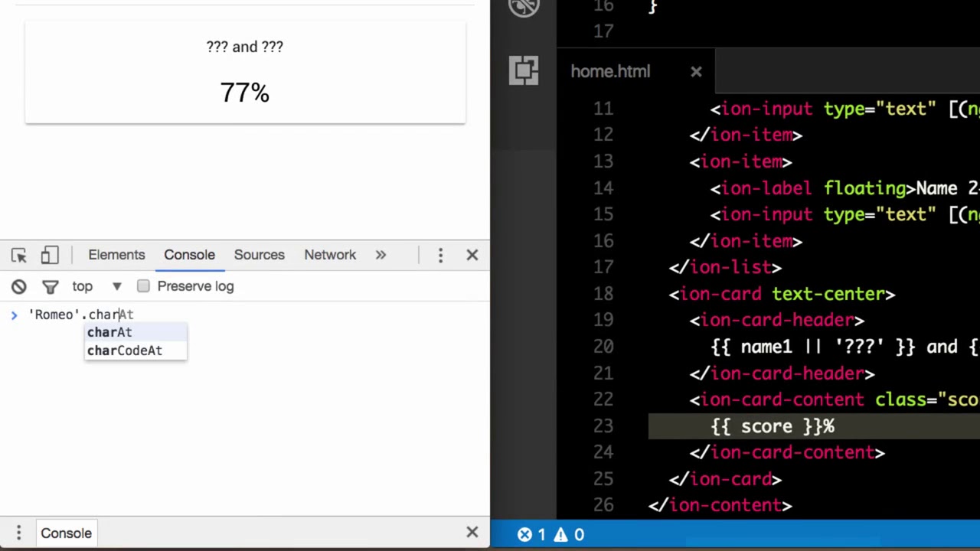Close the bottom console drawer
The image size is (980, 551).
(x=472, y=533)
